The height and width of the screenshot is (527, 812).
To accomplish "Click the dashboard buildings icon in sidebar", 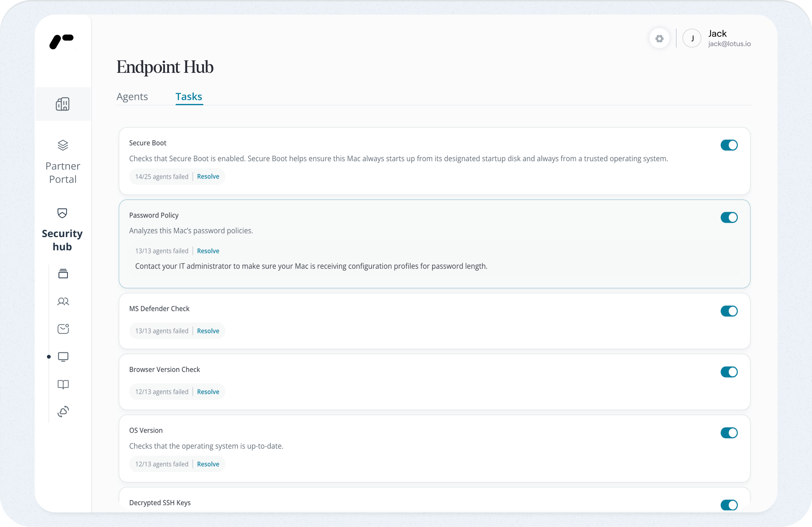I will (x=63, y=104).
